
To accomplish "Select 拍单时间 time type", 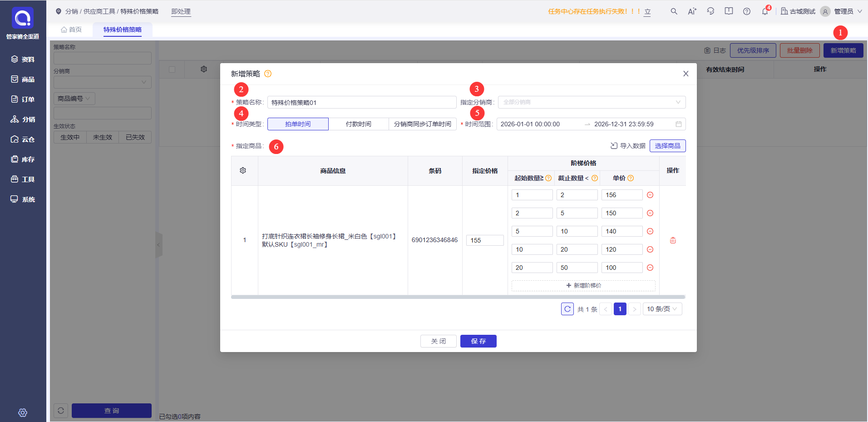I will coord(298,124).
